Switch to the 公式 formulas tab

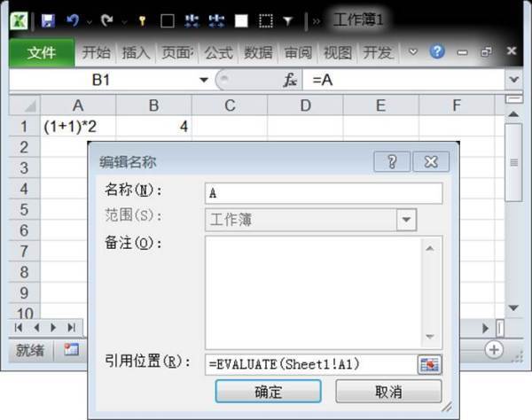(219, 53)
